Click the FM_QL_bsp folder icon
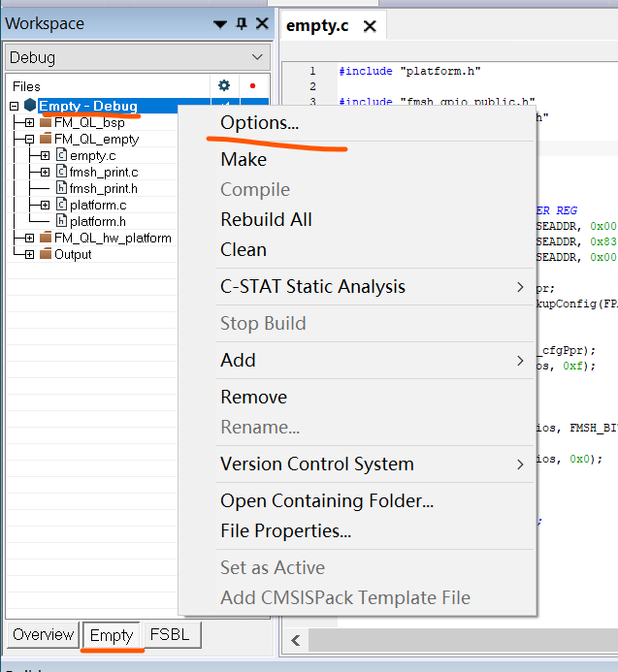The height and width of the screenshot is (672, 618). click(x=46, y=122)
